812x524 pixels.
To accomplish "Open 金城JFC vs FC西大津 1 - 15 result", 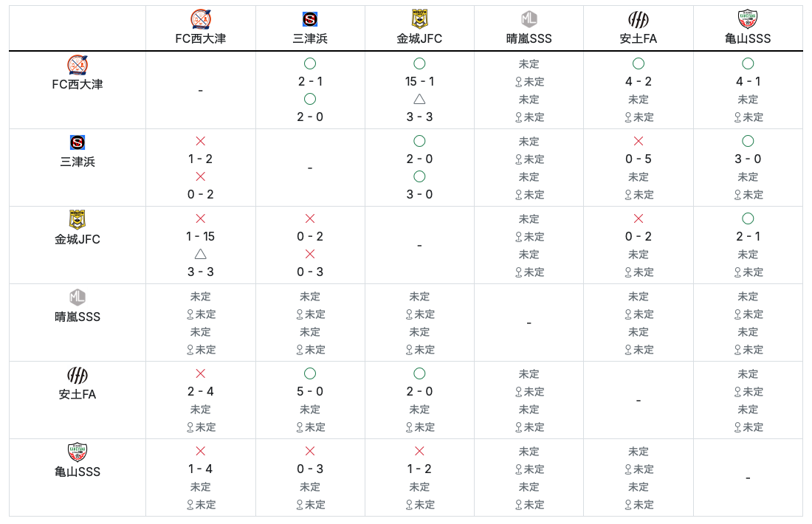I will click(200, 237).
